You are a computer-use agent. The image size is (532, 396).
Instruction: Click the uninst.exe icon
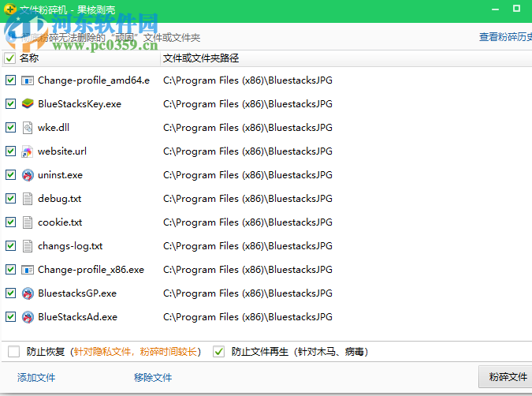click(28, 175)
